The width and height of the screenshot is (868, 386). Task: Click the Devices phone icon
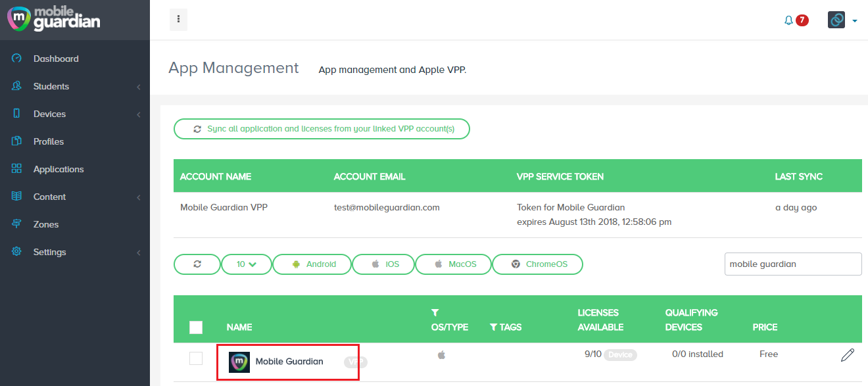coord(17,114)
